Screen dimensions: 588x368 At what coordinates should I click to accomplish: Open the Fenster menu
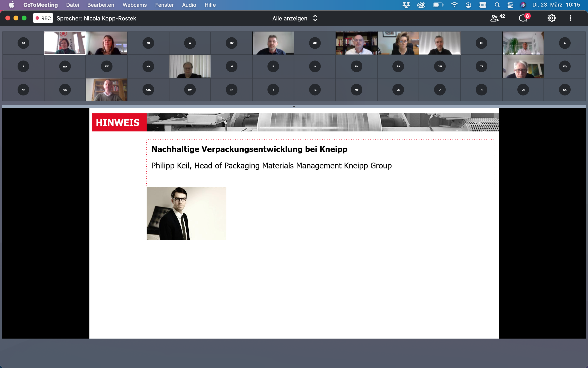[164, 5]
